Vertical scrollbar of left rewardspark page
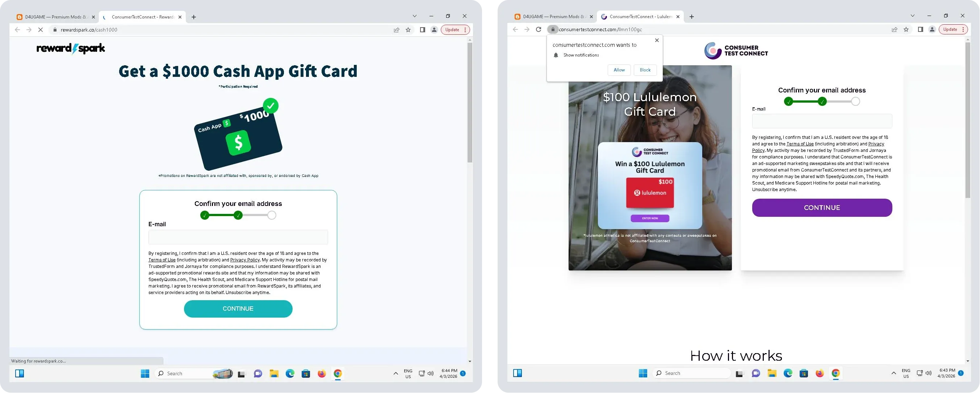The image size is (980, 393). (470, 103)
